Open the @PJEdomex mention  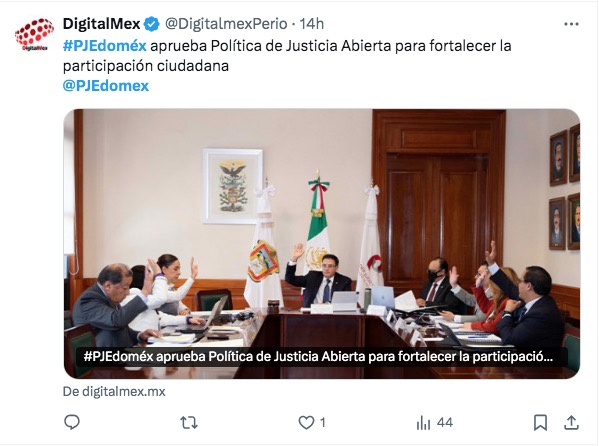click(x=106, y=86)
